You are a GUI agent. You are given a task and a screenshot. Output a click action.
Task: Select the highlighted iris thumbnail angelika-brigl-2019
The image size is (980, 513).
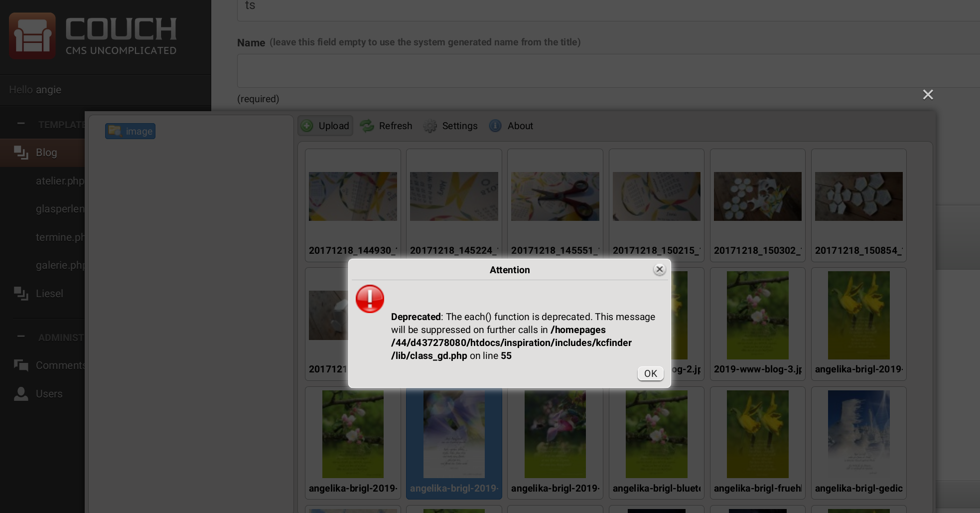pos(454,443)
